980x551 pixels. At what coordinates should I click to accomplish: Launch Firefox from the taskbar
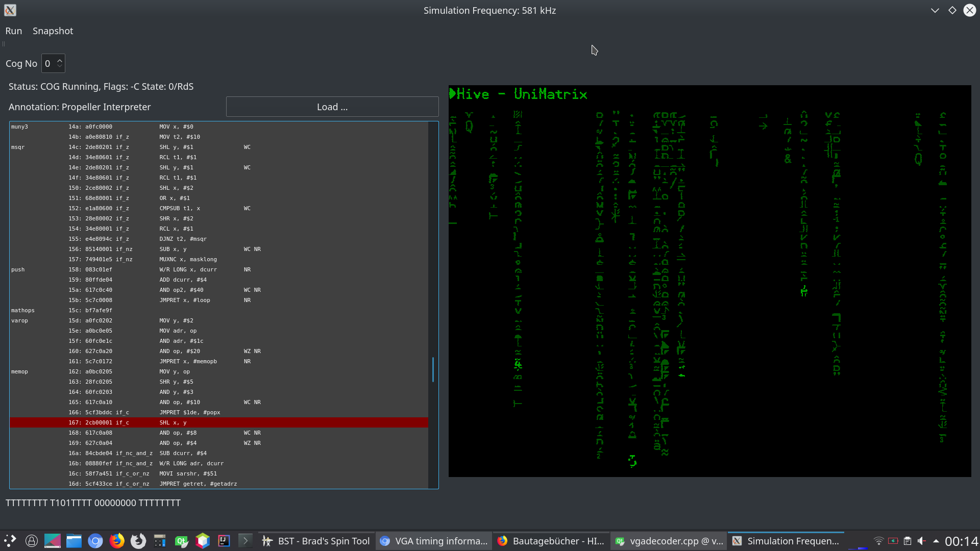(117, 541)
